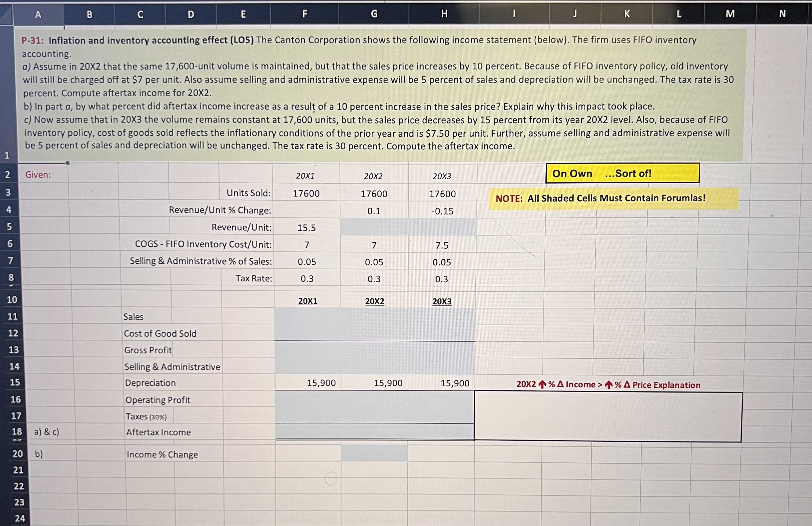Select column header H
Viewport: 812px width, 526px height.
444,14
